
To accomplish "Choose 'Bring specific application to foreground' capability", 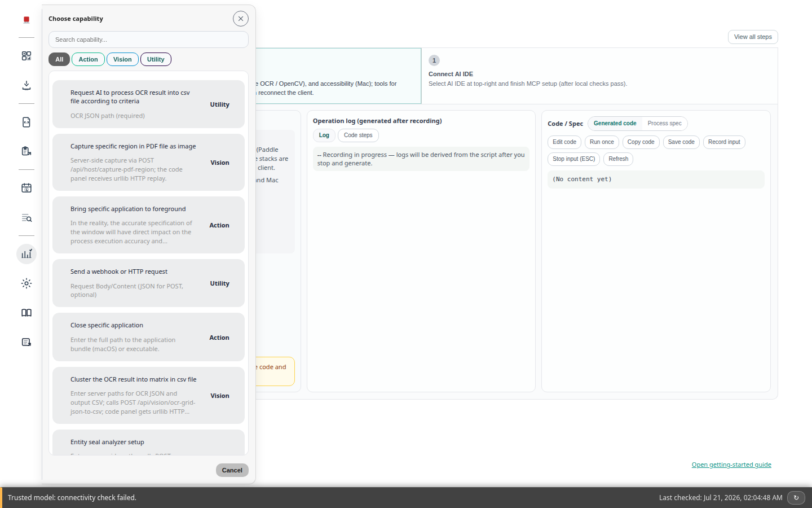I will tap(148, 225).
